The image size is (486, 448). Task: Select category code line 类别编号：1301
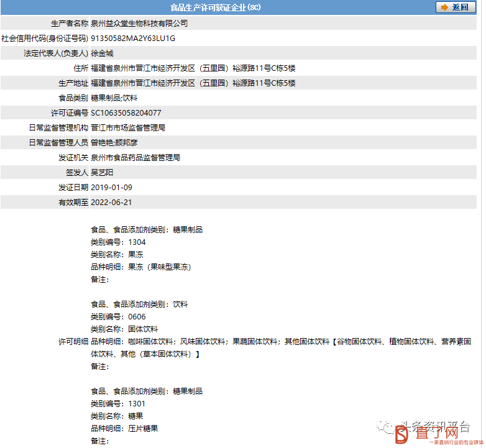point(118,404)
